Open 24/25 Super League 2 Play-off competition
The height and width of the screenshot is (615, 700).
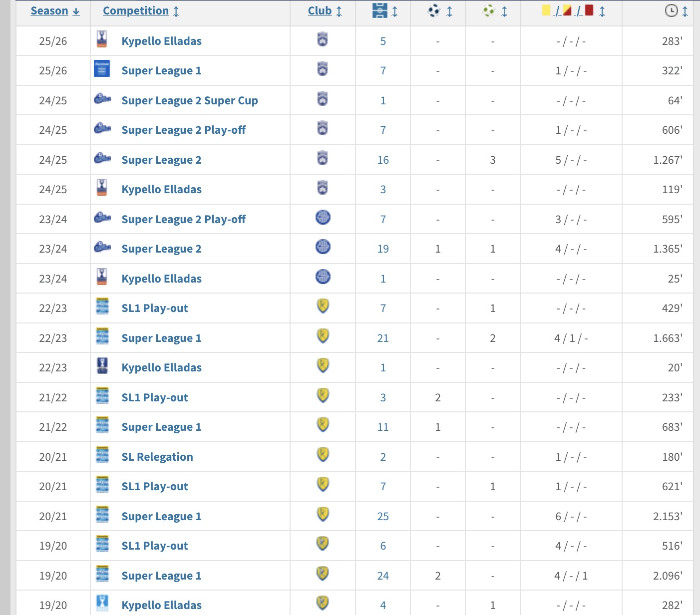coord(183,130)
